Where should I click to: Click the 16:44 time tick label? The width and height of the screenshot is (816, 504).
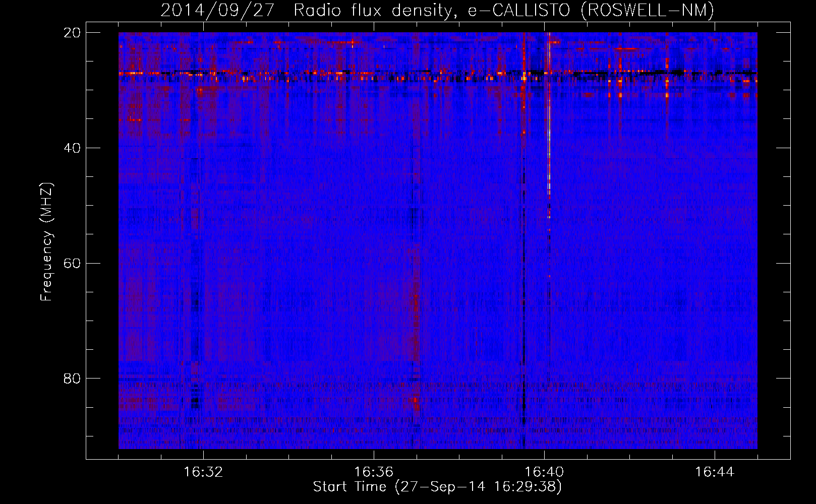click(x=715, y=472)
